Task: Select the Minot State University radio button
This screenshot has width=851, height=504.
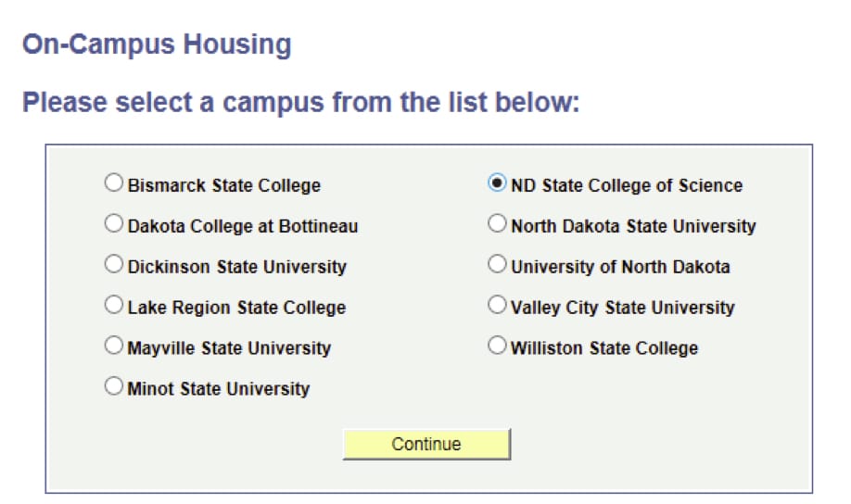Action: click(x=114, y=387)
